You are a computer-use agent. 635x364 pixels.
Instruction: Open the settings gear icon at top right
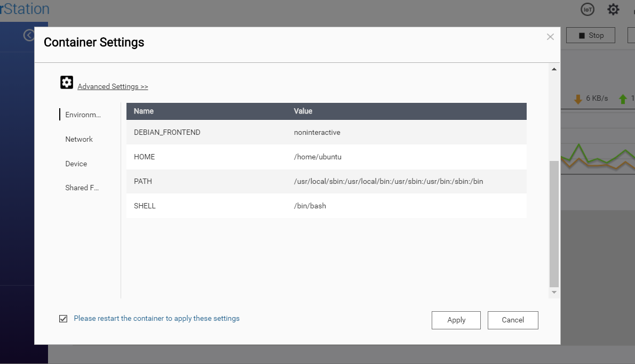613,9
